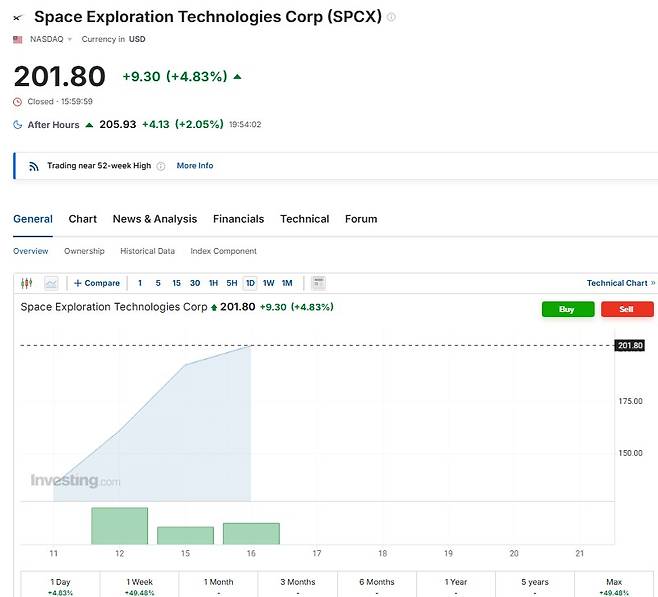
Task: Click the SpaceX logo icon beside the title
Action: pyautogui.click(x=18, y=18)
